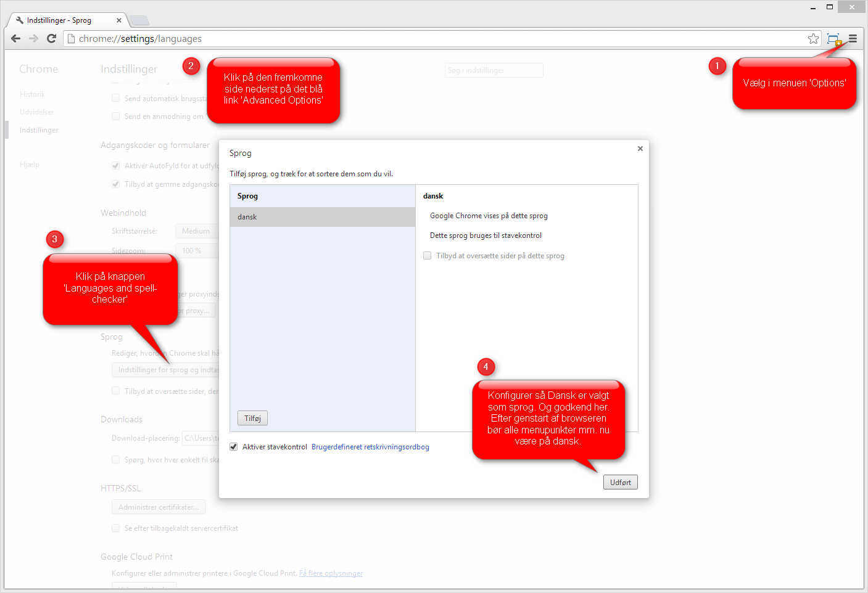Image resolution: width=868 pixels, height=593 pixels.
Task: Open Historik in the left sidebar
Action: [x=33, y=94]
